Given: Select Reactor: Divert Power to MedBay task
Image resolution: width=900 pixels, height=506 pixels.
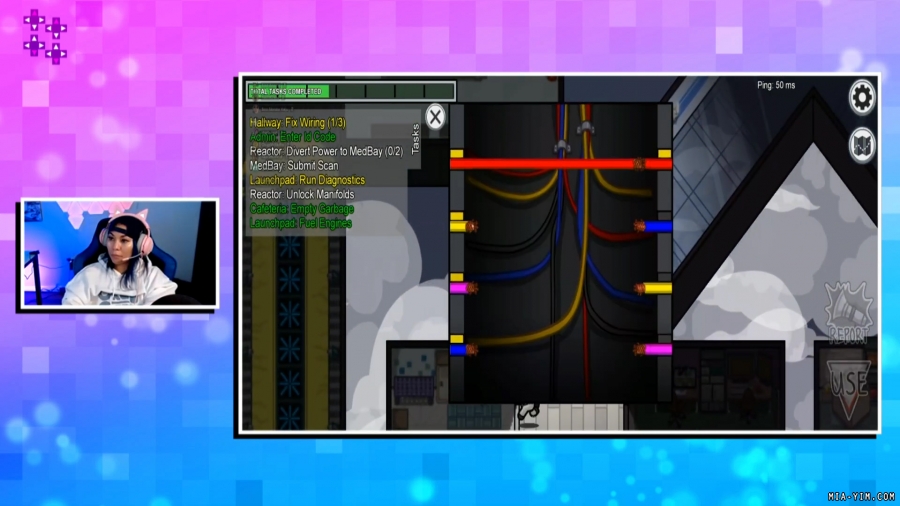Looking at the screenshot, I should (x=326, y=151).
